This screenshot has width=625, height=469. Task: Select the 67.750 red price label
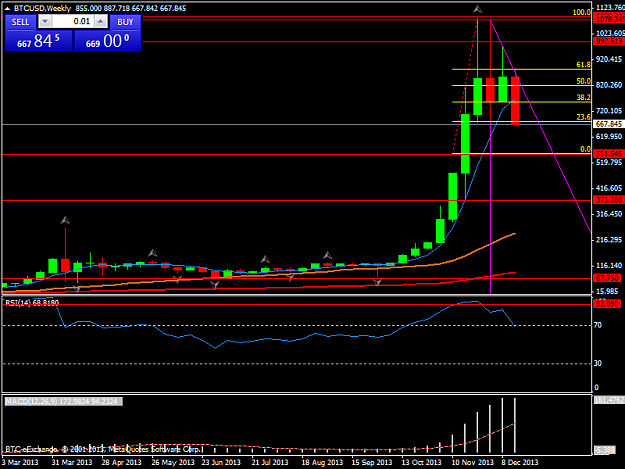[x=609, y=278]
